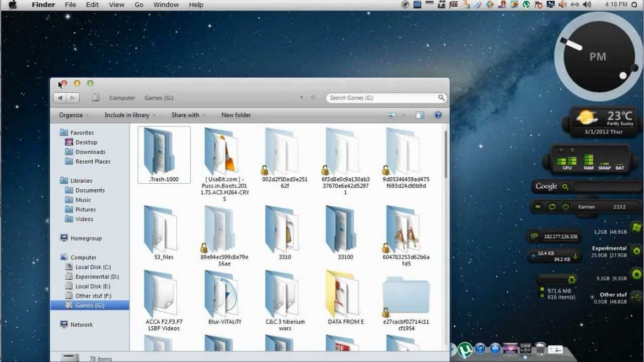This screenshot has height=362, width=644.
Task: Open iTunes from the dock
Action: [480, 349]
